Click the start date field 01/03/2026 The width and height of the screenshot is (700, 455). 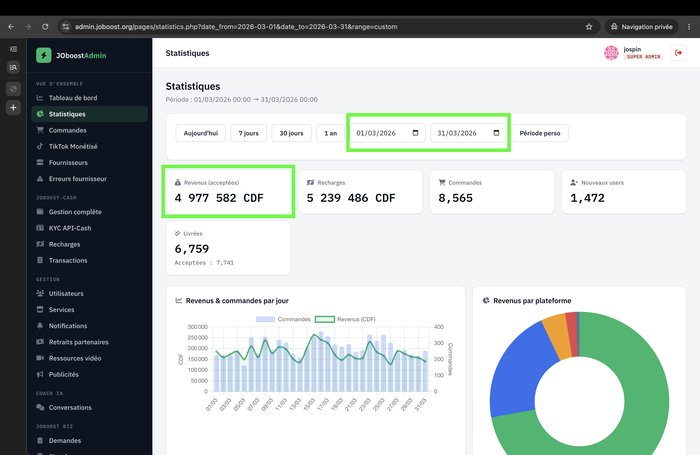tap(388, 133)
